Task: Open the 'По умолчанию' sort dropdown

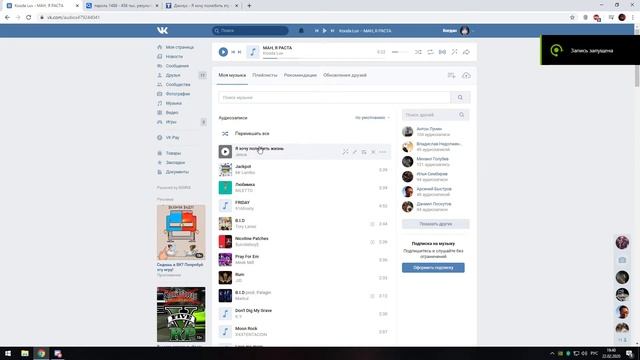Action: 372,118
